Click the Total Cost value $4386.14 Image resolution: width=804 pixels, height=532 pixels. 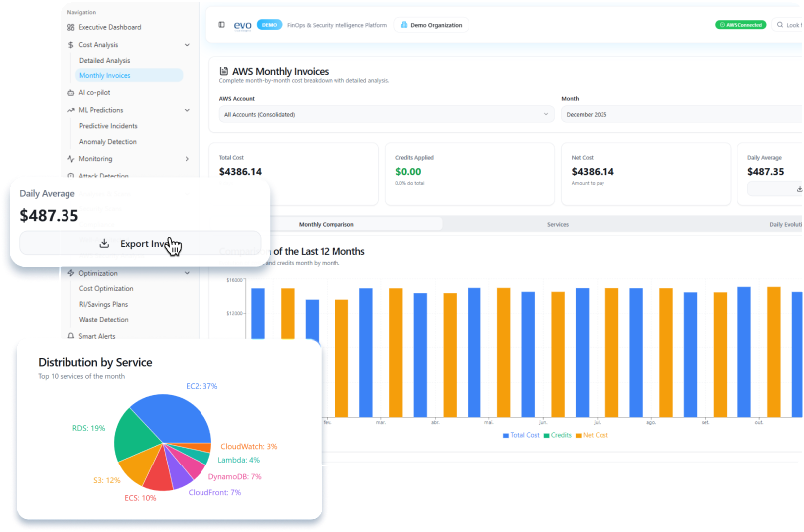pos(240,171)
